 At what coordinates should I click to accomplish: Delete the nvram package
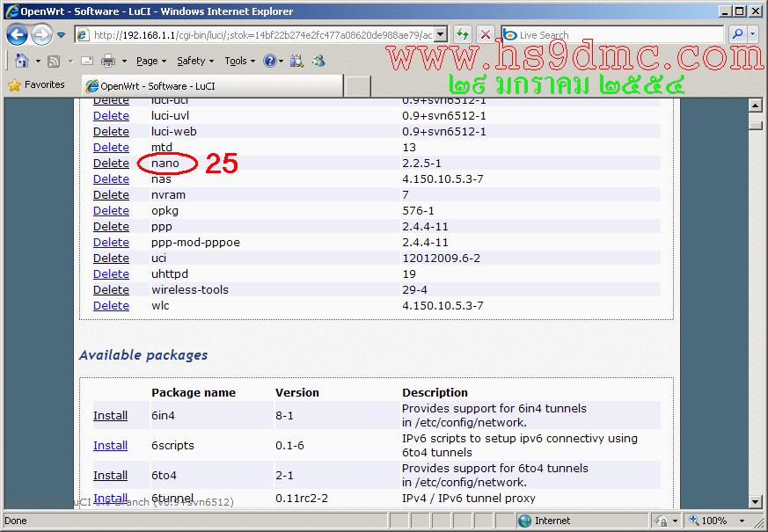pos(111,195)
